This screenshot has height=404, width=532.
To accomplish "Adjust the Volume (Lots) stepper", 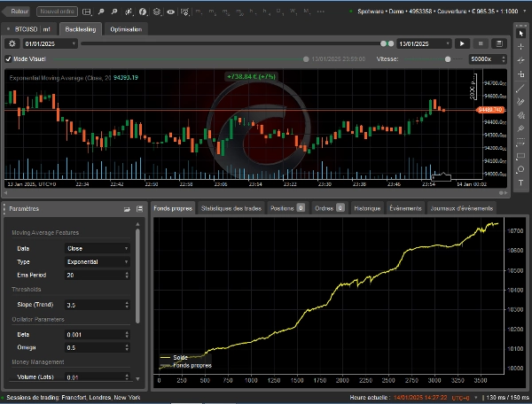I will 127,377.
